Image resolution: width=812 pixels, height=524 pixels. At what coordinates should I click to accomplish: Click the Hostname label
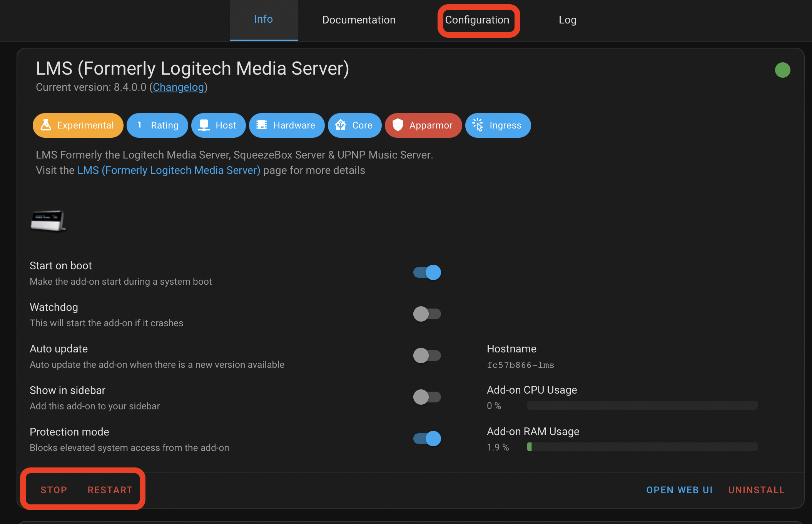click(511, 349)
